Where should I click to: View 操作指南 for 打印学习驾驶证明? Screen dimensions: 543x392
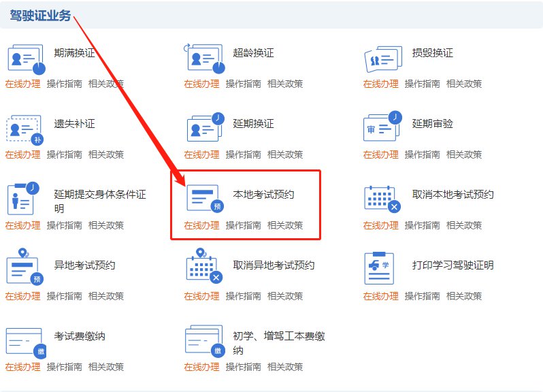tap(423, 296)
